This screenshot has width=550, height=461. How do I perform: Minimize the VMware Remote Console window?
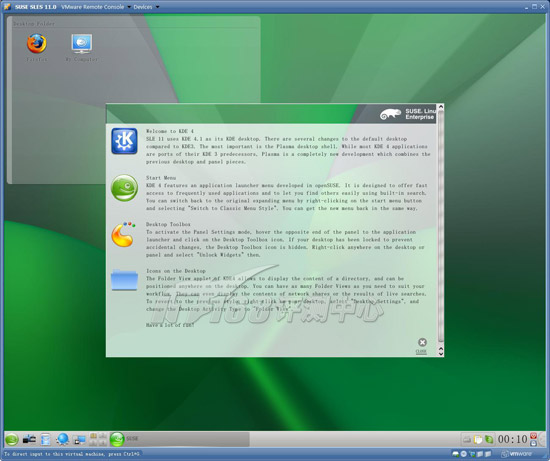pyautogui.click(x=526, y=7)
